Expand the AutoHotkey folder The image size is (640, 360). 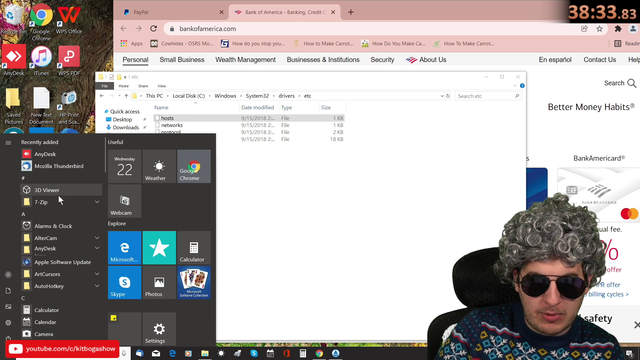[x=97, y=286]
